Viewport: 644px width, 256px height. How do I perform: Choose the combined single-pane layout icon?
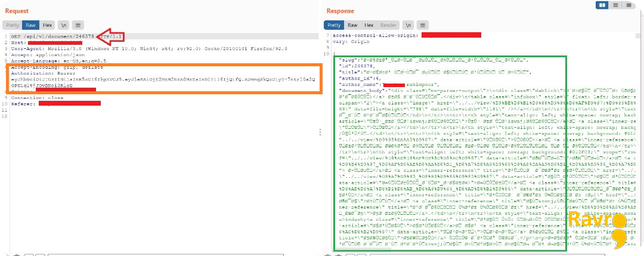[628, 5]
